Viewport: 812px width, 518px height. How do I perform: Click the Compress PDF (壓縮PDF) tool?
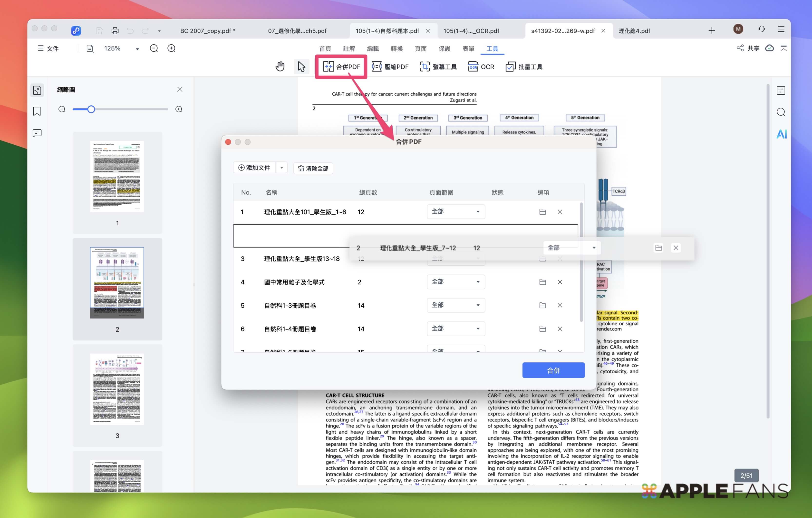coord(390,67)
